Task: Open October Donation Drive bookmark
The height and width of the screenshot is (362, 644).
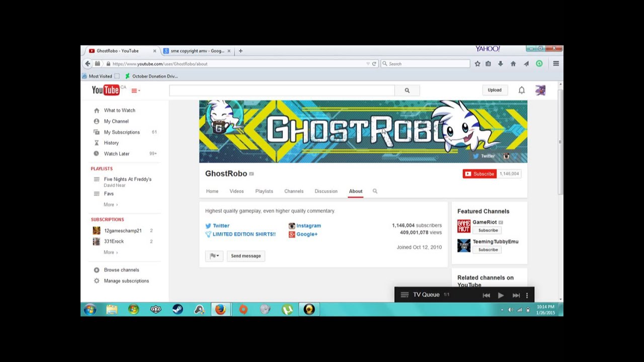Action: coord(151,76)
